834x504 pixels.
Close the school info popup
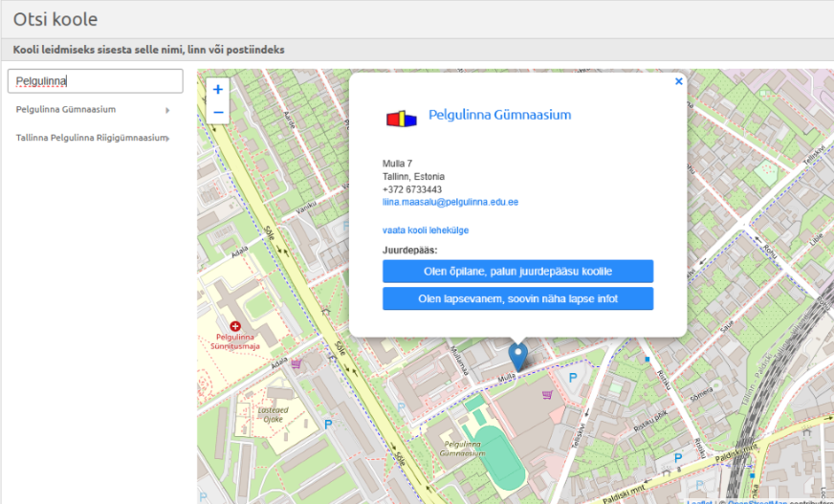(x=679, y=82)
